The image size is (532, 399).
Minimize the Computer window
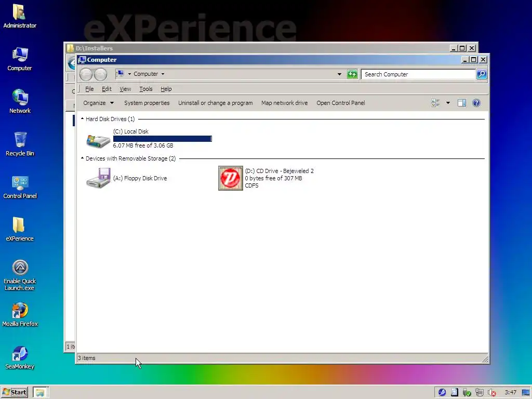click(x=464, y=60)
